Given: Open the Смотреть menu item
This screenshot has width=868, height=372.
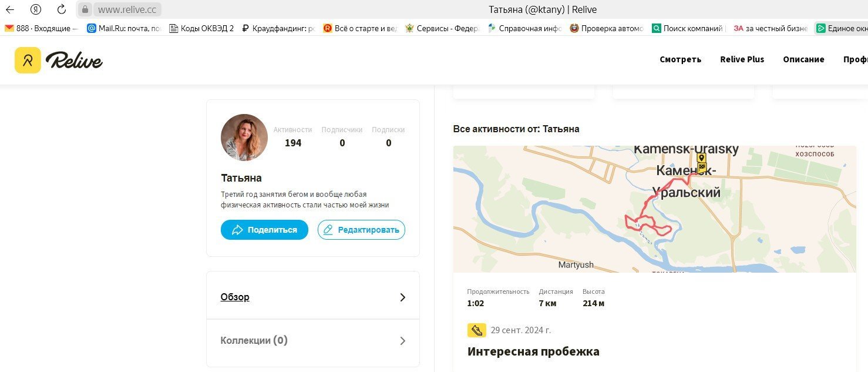Looking at the screenshot, I should (680, 59).
